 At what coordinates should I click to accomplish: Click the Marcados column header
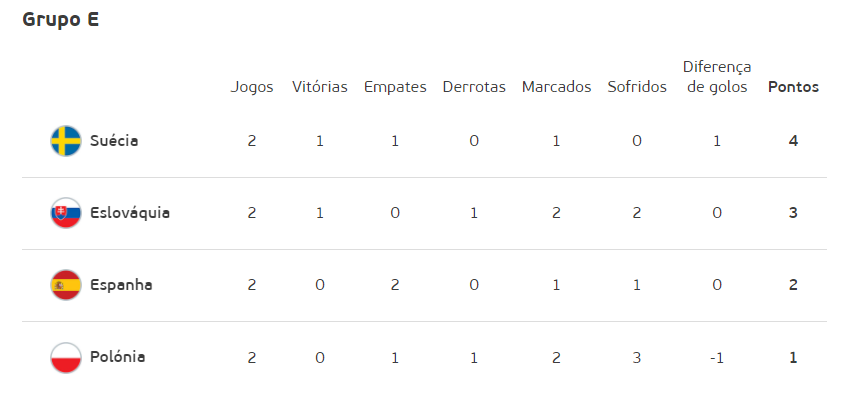[x=556, y=87]
